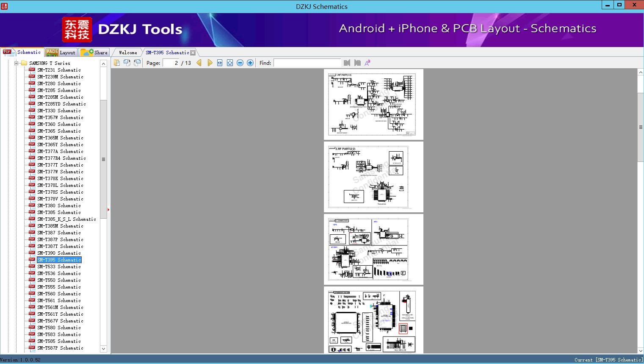Select the highlighted SM-T395 Schematic entry

click(x=59, y=260)
